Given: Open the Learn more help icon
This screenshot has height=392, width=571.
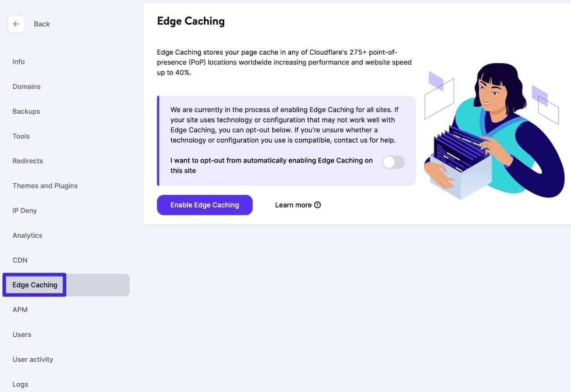Looking at the screenshot, I should [x=317, y=205].
